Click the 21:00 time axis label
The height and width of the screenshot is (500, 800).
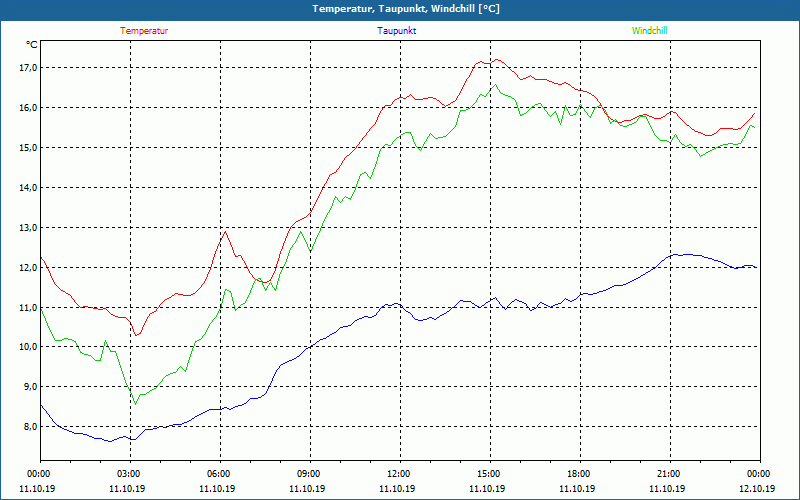tap(670, 474)
